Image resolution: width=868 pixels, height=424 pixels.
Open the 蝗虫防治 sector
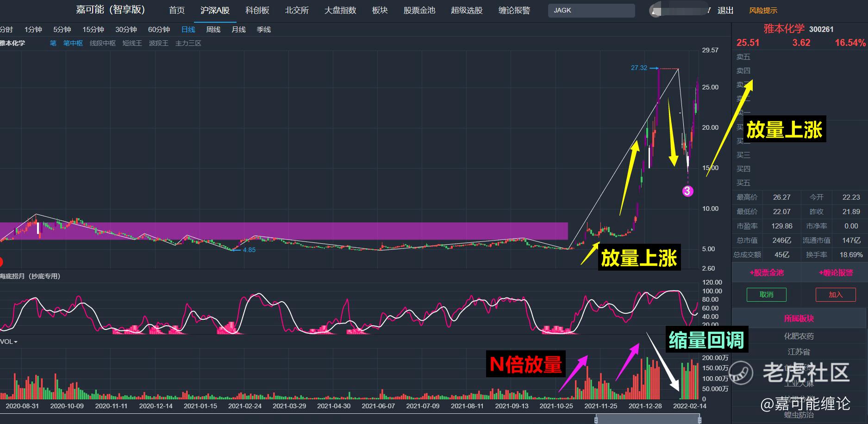coord(799,415)
